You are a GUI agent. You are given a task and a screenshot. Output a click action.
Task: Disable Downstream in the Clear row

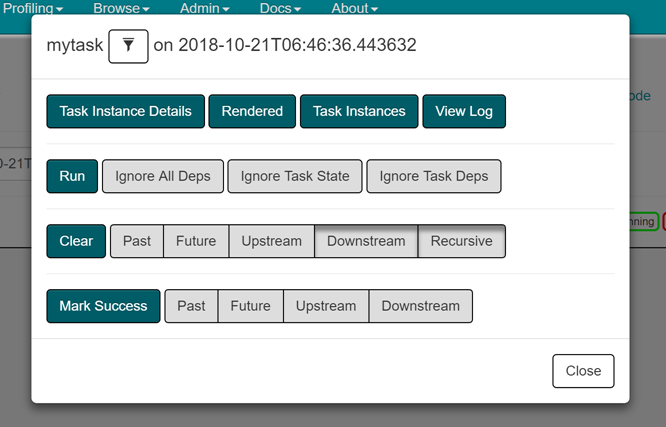coord(366,241)
